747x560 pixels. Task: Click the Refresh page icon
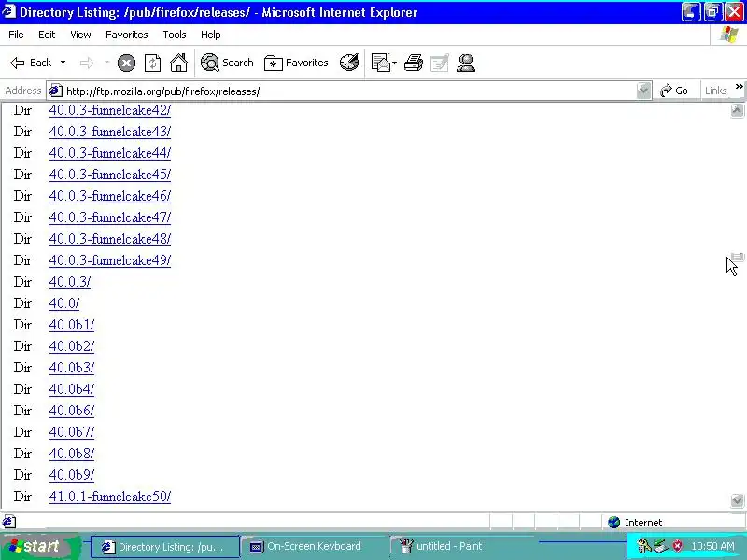[x=152, y=63]
